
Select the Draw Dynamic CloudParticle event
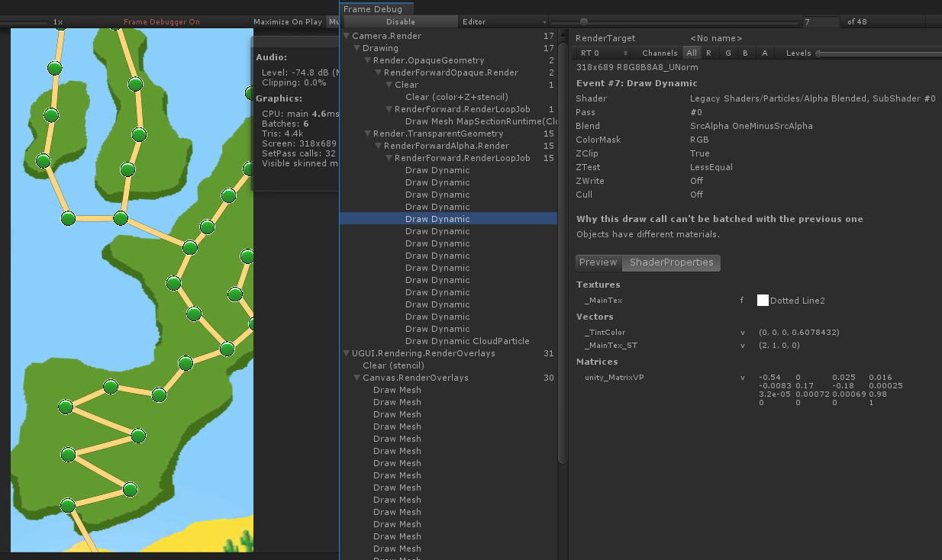pos(466,341)
